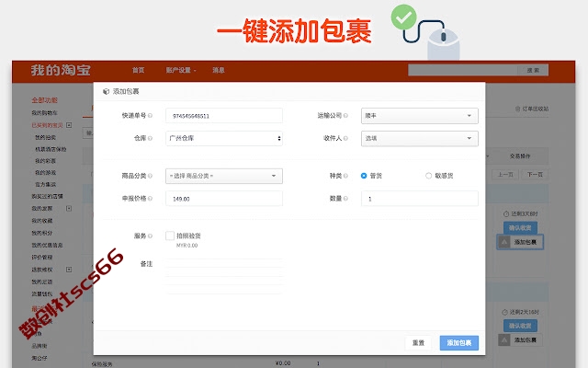Expand the 退款维权 sidebar section
Screen dimensions: 588x368
tap(69, 270)
